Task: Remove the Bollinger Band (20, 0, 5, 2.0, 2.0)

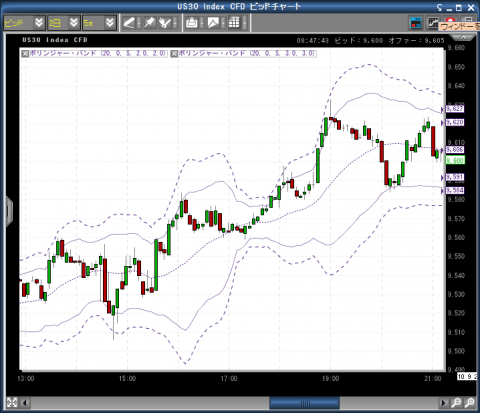Action: click(x=25, y=53)
